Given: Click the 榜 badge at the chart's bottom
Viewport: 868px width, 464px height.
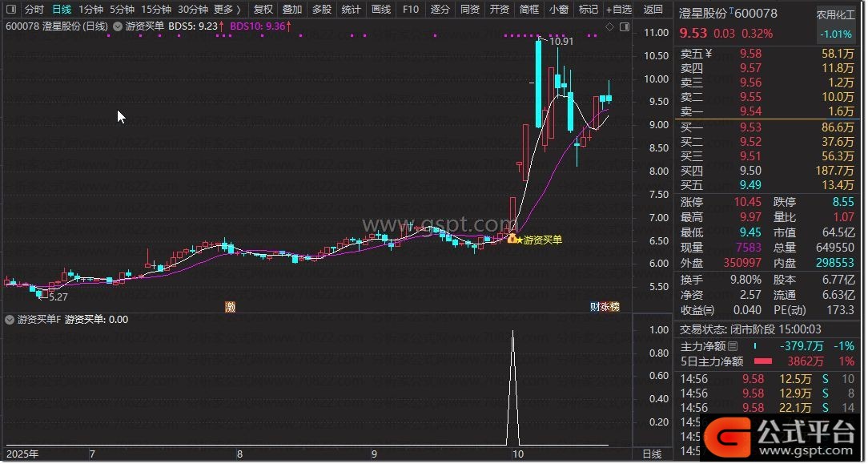Looking at the screenshot, I should pos(614,307).
